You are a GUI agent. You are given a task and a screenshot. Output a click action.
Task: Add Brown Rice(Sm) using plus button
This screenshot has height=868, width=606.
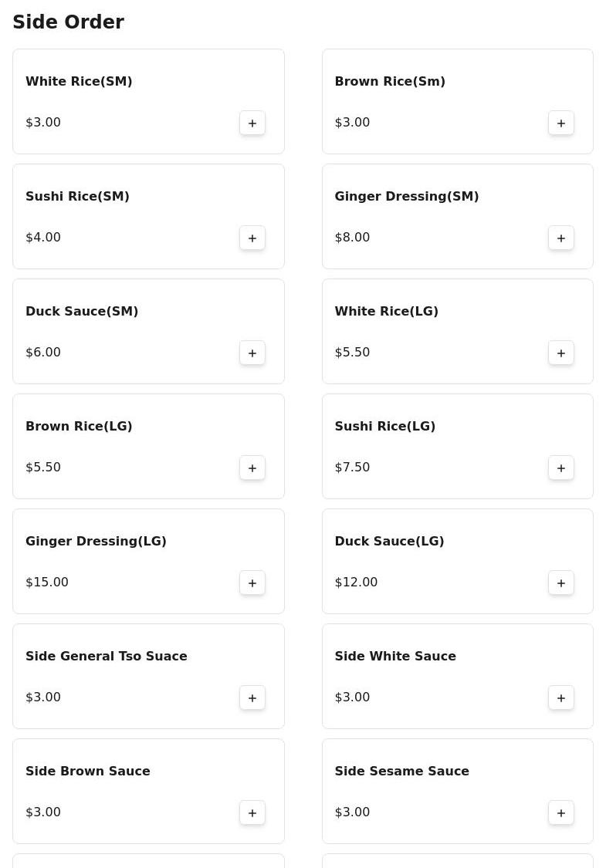tap(561, 123)
